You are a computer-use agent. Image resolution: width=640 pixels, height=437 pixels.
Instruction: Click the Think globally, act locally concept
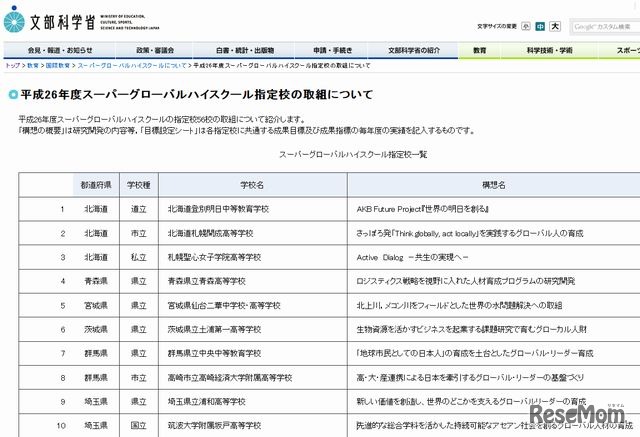click(x=470, y=233)
